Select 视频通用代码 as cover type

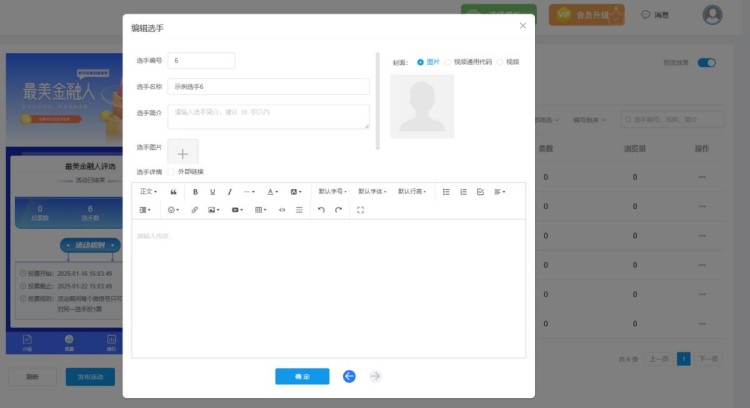point(448,62)
